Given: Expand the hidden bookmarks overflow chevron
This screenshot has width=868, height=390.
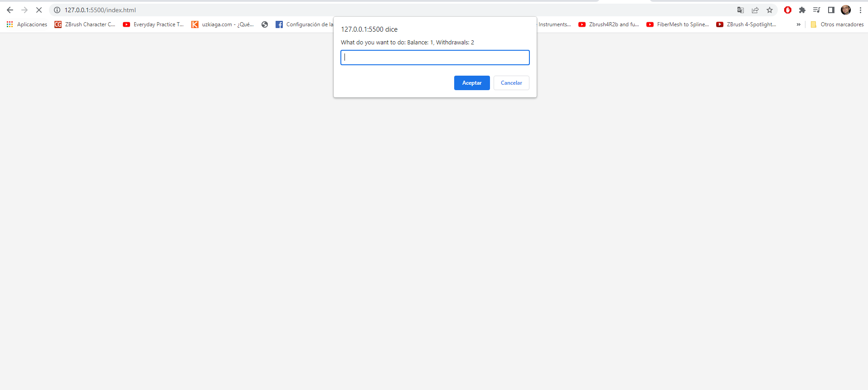Looking at the screenshot, I should (x=799, y=24).
